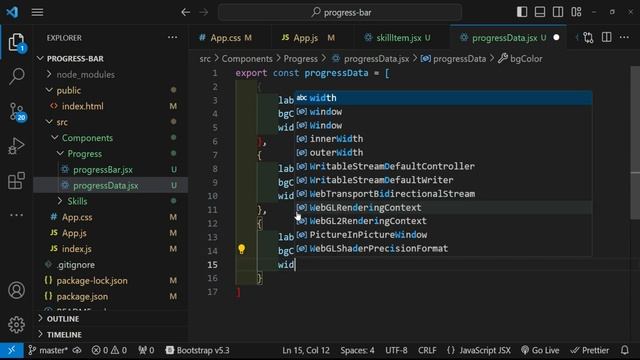This screenshot has width=640, height=360.
Task: Open Source Control view with 20 changes
Action: [x=17, y=111]
